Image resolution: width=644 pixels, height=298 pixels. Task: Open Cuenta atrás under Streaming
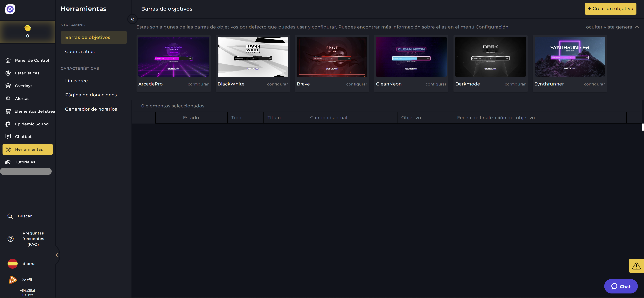(80, 51)
